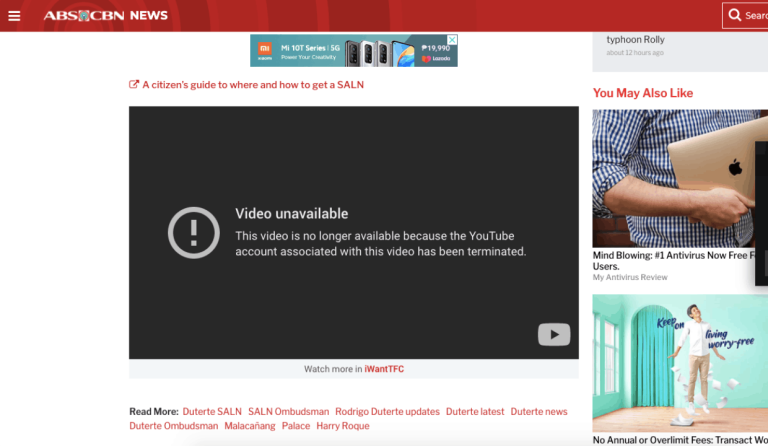
Task: Open the Rodrigo Duterte updates tag
Action: [x=387, y=412]
